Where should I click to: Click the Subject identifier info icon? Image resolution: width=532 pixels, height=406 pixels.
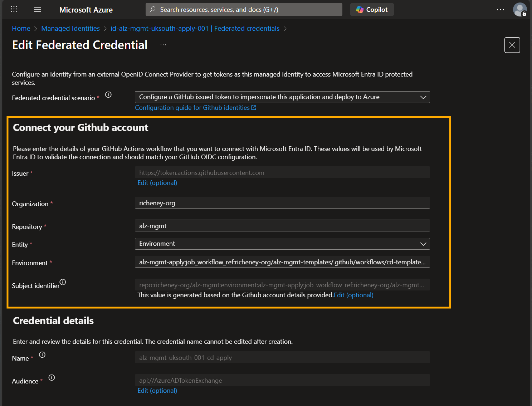[63, 282]
